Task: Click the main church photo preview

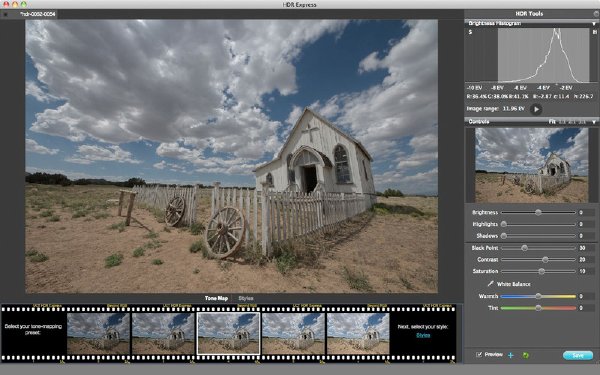Action: pos(232,157)
